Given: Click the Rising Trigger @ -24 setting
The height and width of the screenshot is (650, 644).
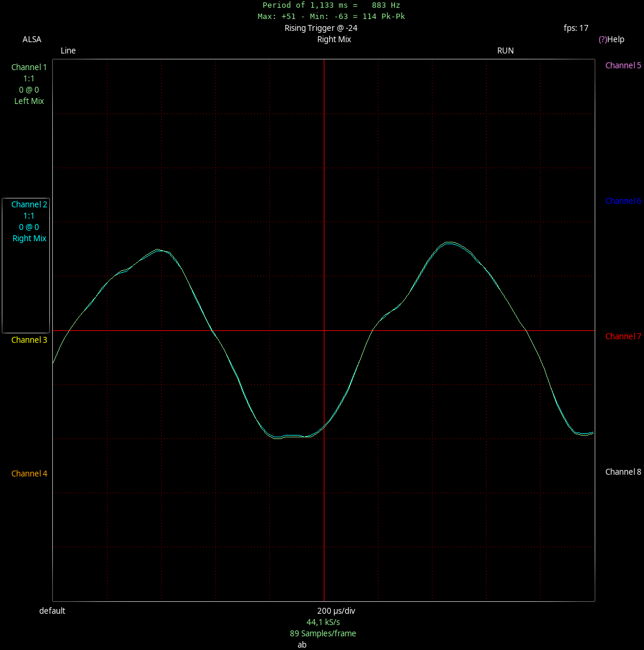Looking at the screenshot, I should click(x=321, y=28).
